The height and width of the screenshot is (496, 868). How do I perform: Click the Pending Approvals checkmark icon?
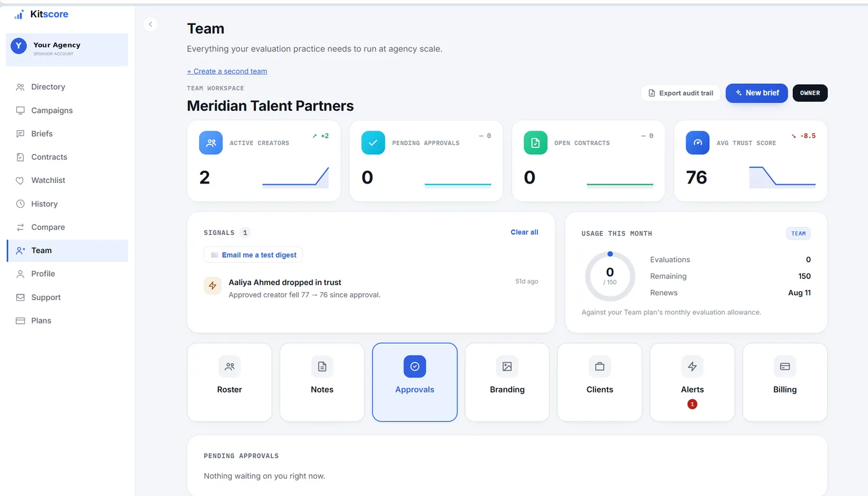373,143
